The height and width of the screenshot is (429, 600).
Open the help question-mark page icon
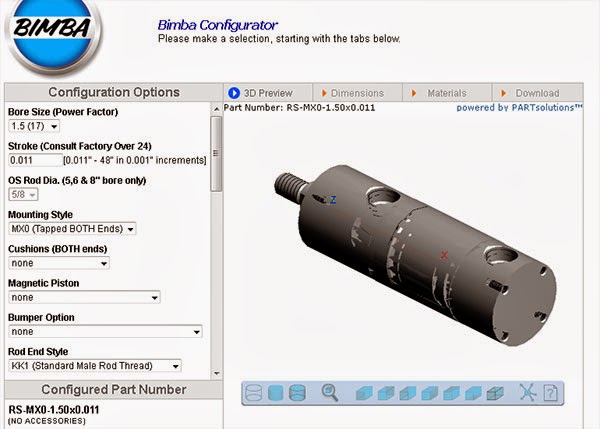click(x=550, y=393)
